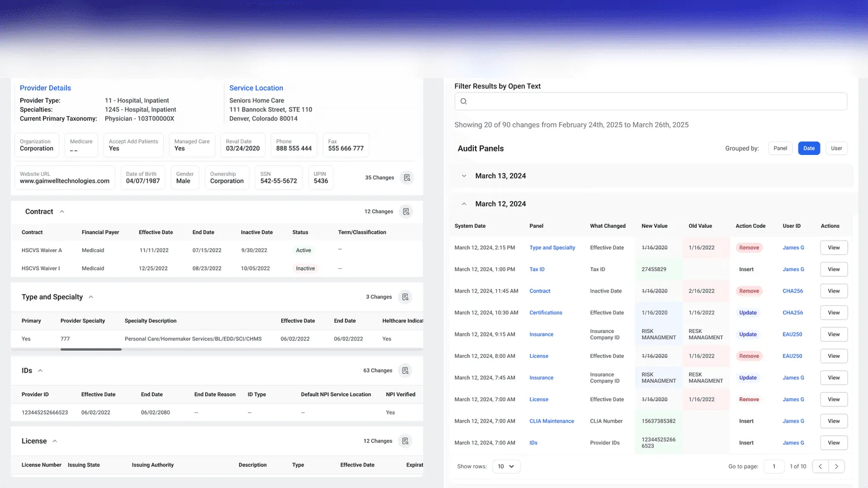Click View for the Tax ID row
Image resolution: width=868 pixels, height=488 pixels.
(x=834, y=269)
